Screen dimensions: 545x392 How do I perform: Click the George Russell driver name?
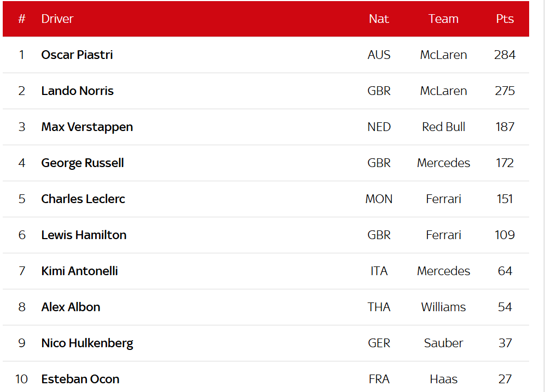pyautogui.click(x=83, y=163)
